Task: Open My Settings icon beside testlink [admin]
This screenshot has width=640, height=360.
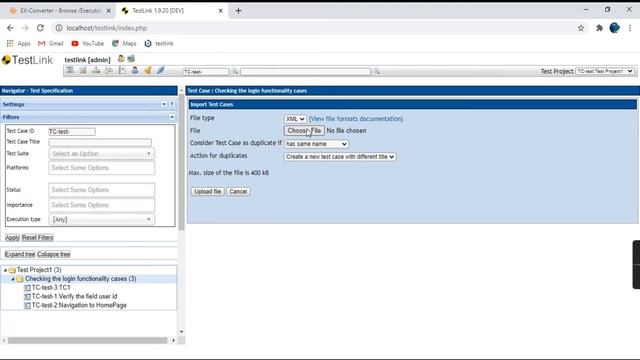Action: click(121, 59)
